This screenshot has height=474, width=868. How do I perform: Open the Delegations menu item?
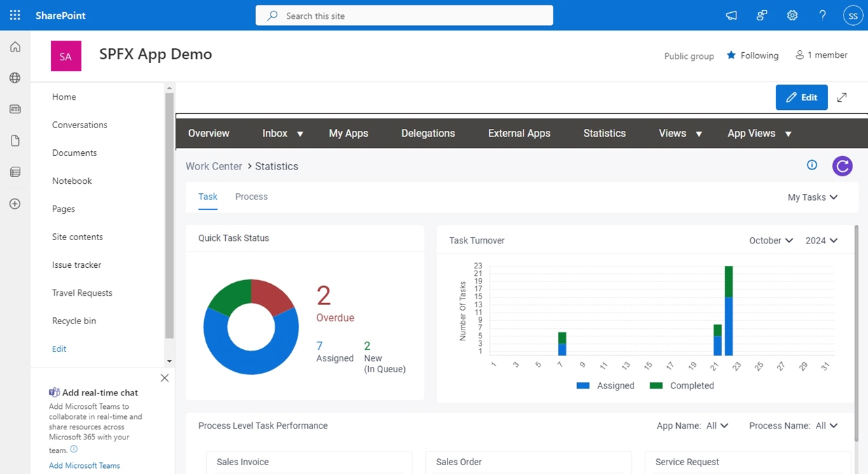[x=428, y=134]
